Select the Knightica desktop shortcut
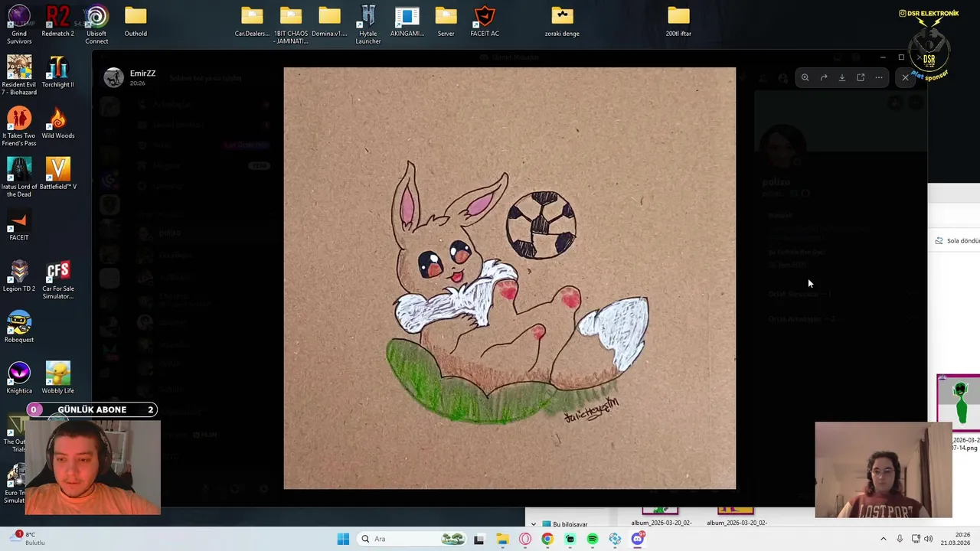Screen dimensions: 980x551 (x=19, y=379)
